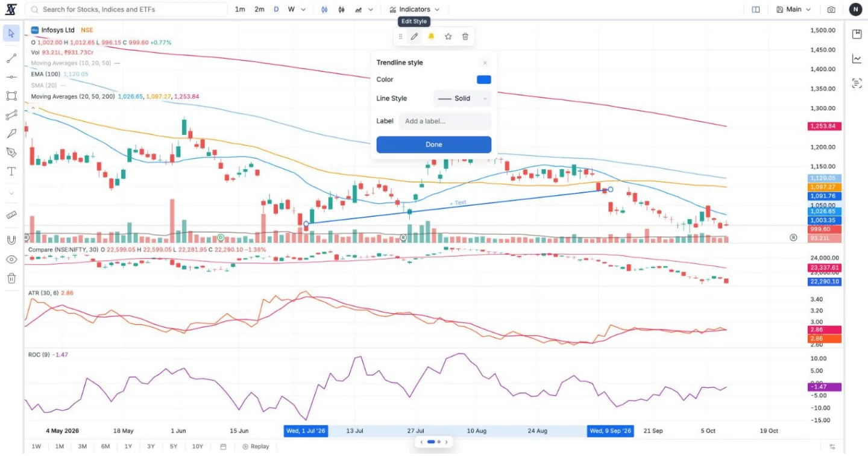Screen dimensions: 868x456
Task: Click Done in Trendline style
Action: click(x=434, y=145)
